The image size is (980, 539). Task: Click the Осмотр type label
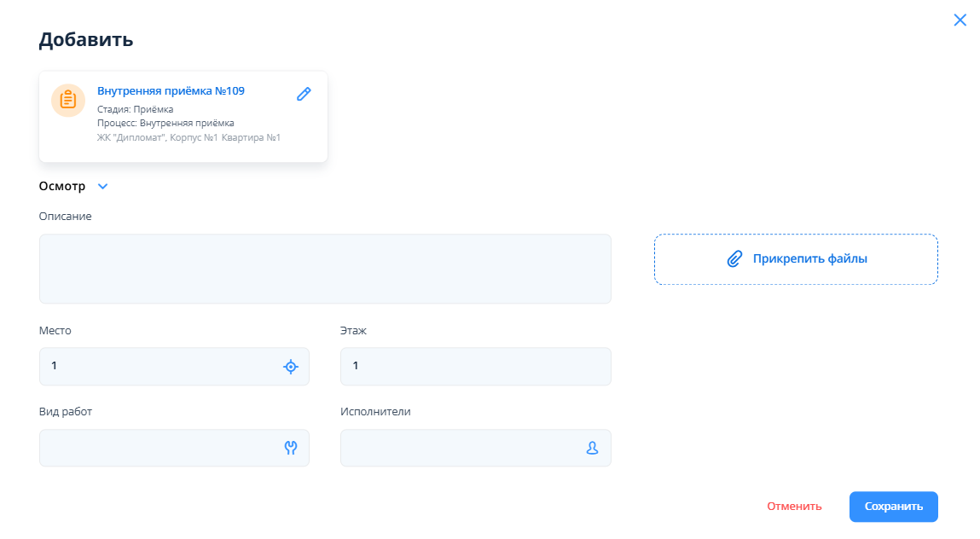tap(62, 186)
